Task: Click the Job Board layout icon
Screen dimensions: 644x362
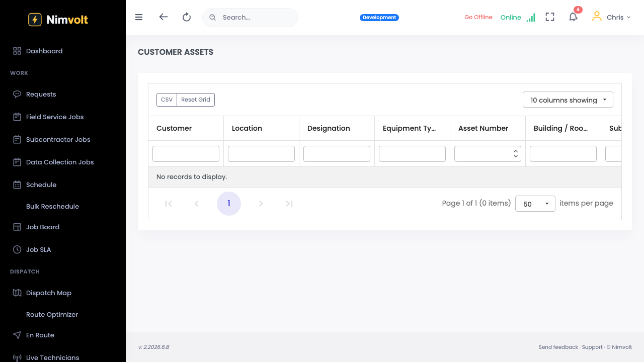Action: click(x=17, y=227)
